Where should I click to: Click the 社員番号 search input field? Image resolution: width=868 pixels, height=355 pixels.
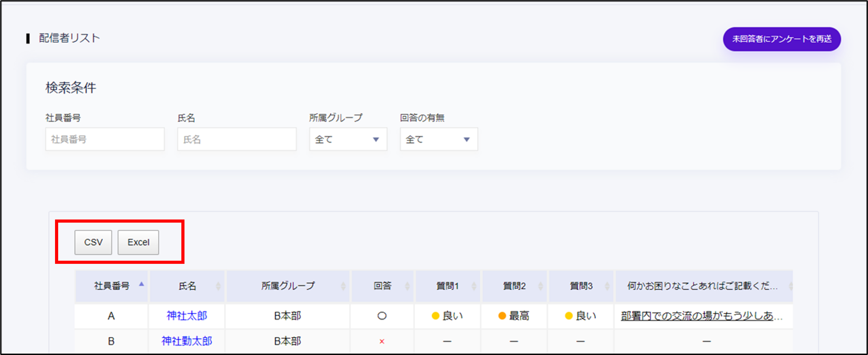105,139
